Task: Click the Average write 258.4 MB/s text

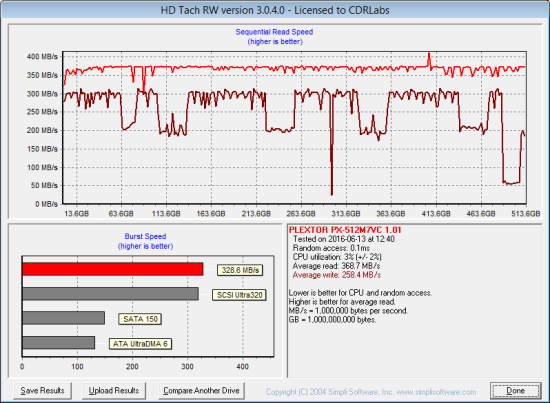Action: (337, 275)
